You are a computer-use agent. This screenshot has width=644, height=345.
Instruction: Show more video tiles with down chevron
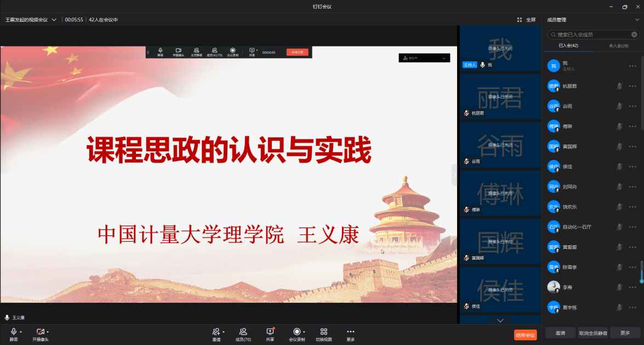tap(500, 320)
